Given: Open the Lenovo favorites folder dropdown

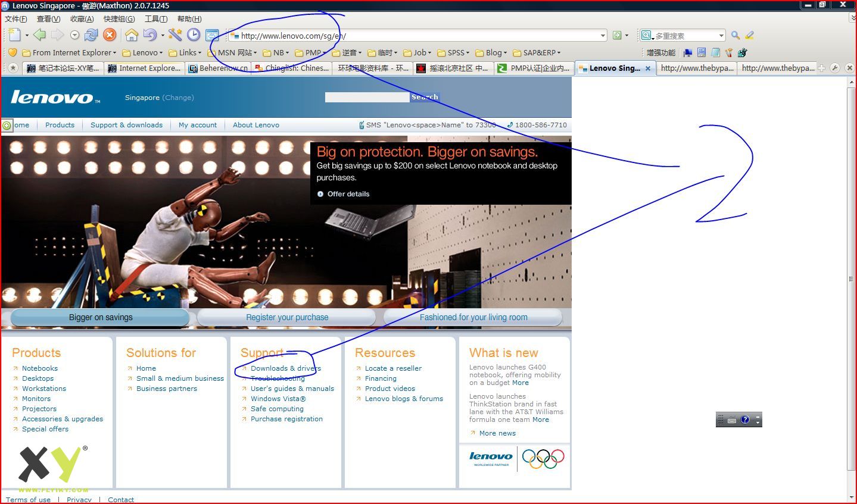Looking at the screenshot, I should coord(143,52).
